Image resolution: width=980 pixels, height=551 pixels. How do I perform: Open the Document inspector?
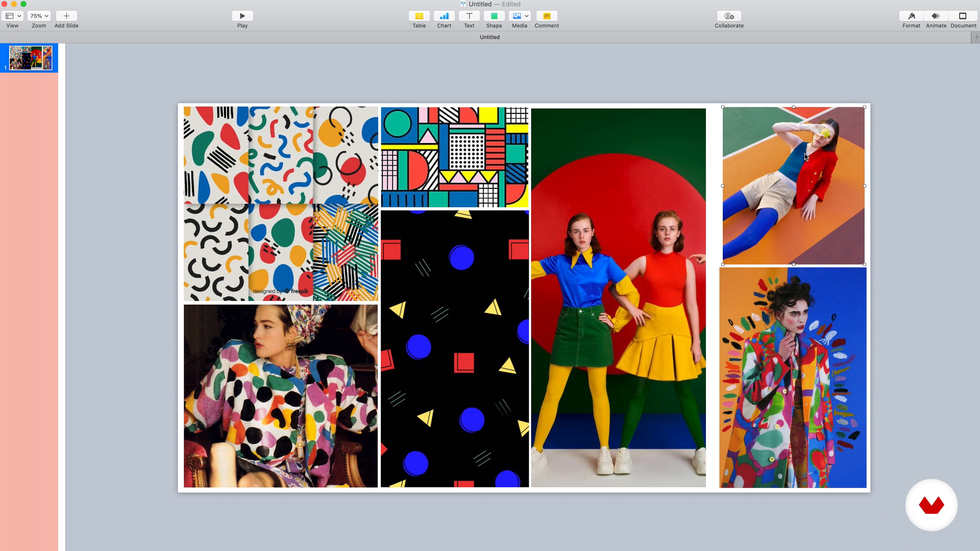(963, 16)
